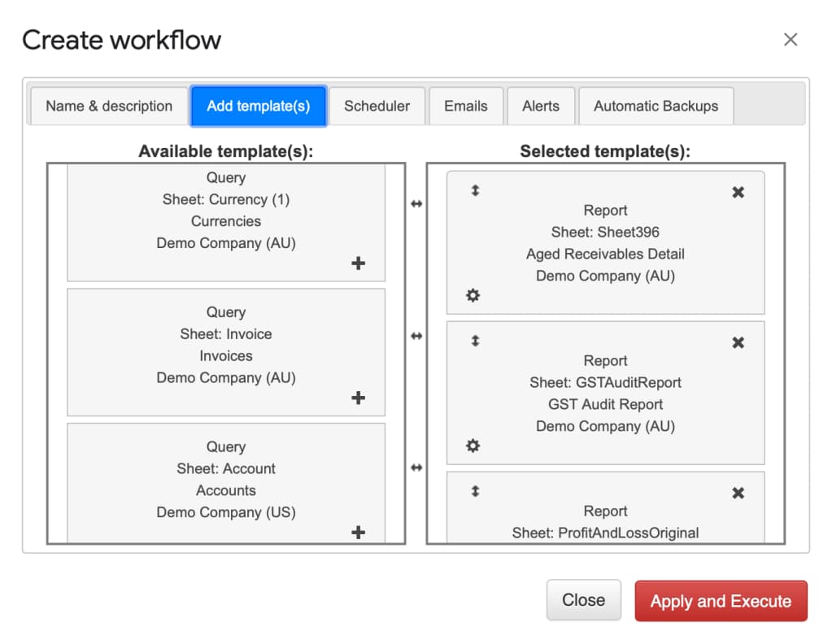Click reorder handle on Aged Receivables Detail

click(x=475, y=191)
